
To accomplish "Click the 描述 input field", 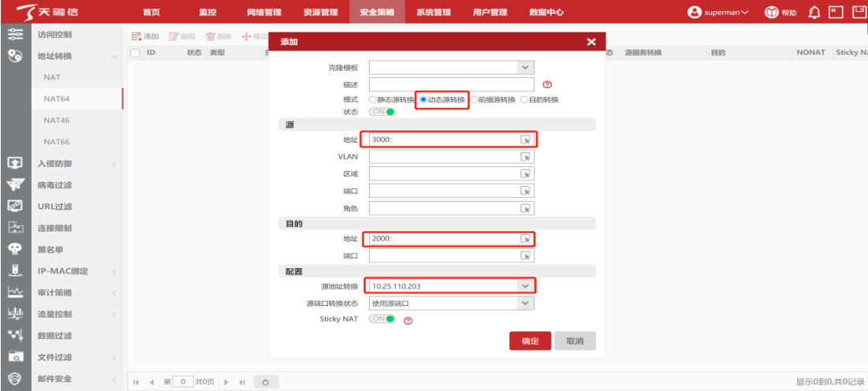I will [x=451, y=84].
